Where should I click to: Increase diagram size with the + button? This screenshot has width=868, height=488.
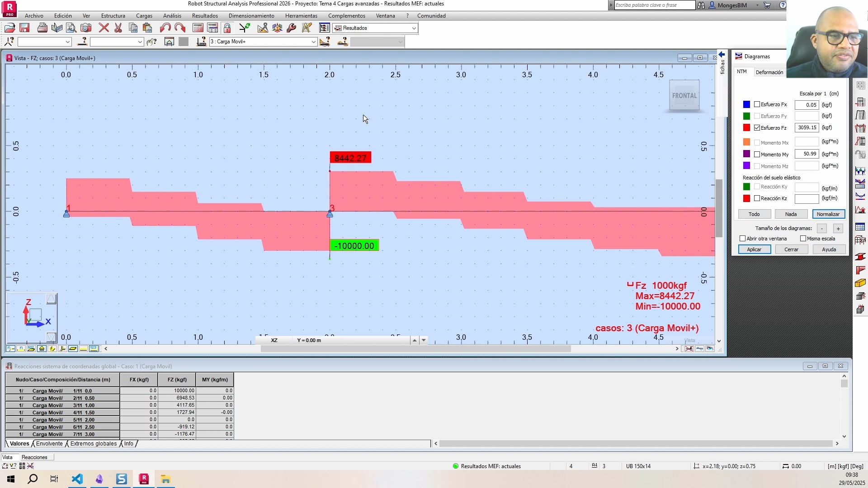click(x=838, y=229)
